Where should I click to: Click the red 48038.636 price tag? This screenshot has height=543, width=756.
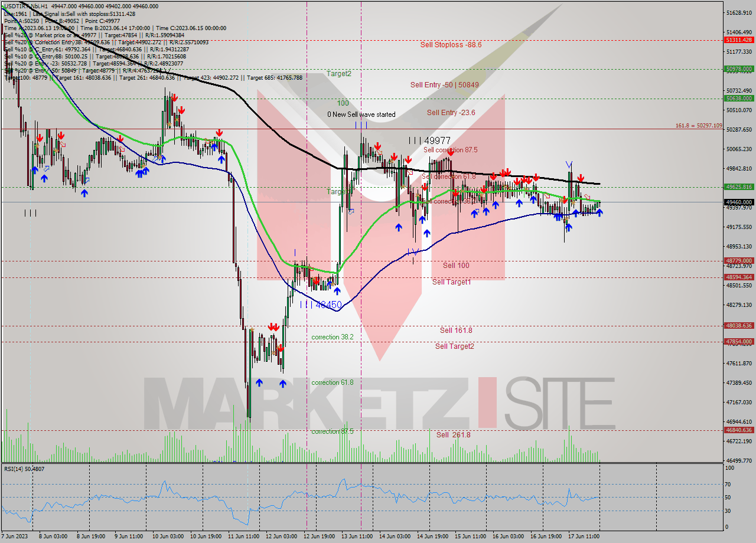(738, 325)
